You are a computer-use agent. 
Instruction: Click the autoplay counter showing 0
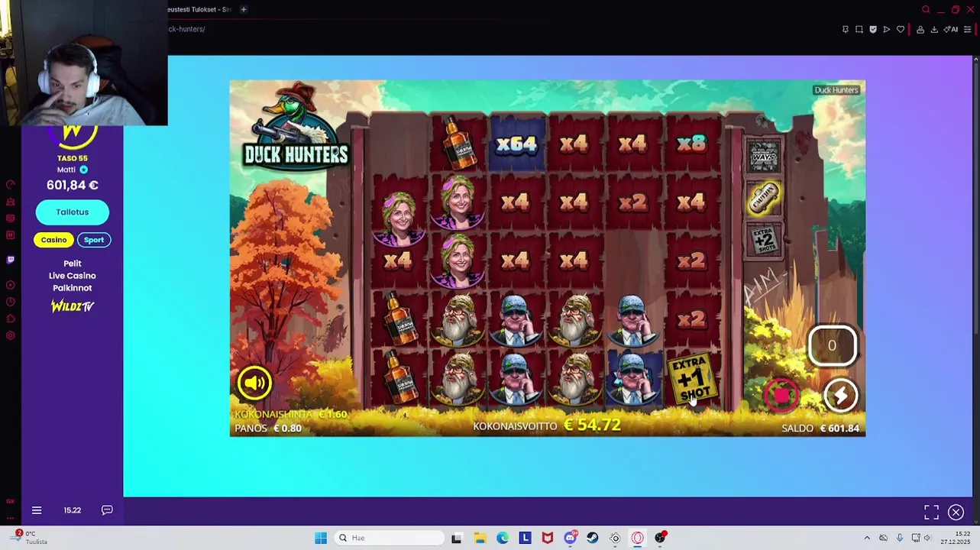(x=832, y=346)
